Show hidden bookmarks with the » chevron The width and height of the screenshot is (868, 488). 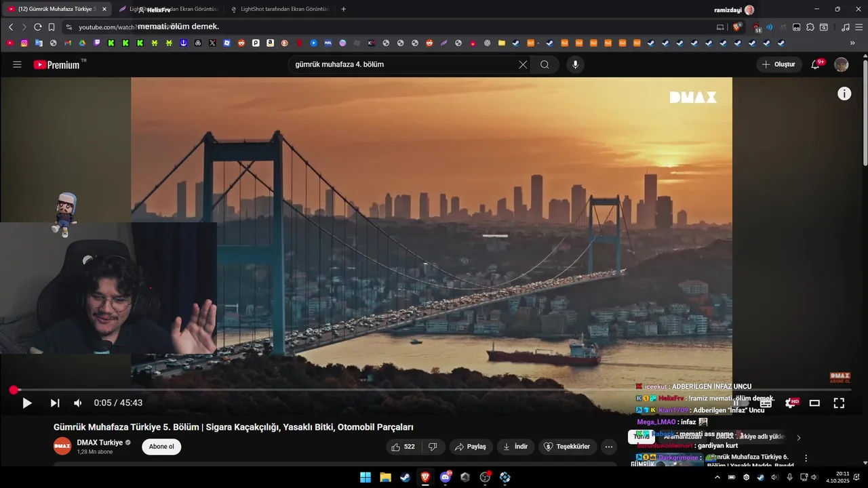pyautogui.click(x=852, y=43)
